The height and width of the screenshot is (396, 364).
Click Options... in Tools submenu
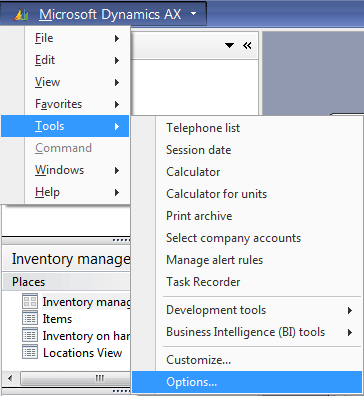point(247,382)
